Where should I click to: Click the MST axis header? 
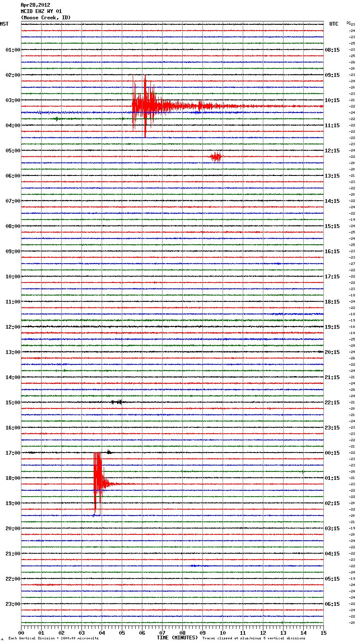click(4, 24)
